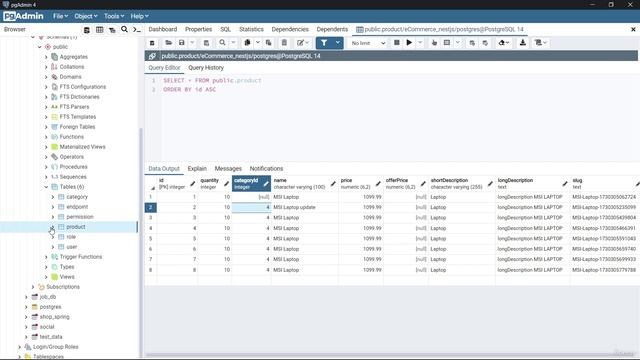Screen dimensions: 640x360
Task: Click the connection status icon beside connection string
Action: (x=152, y=56)
